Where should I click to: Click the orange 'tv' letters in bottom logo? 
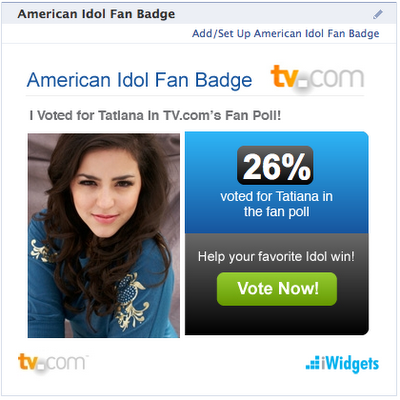28,362
